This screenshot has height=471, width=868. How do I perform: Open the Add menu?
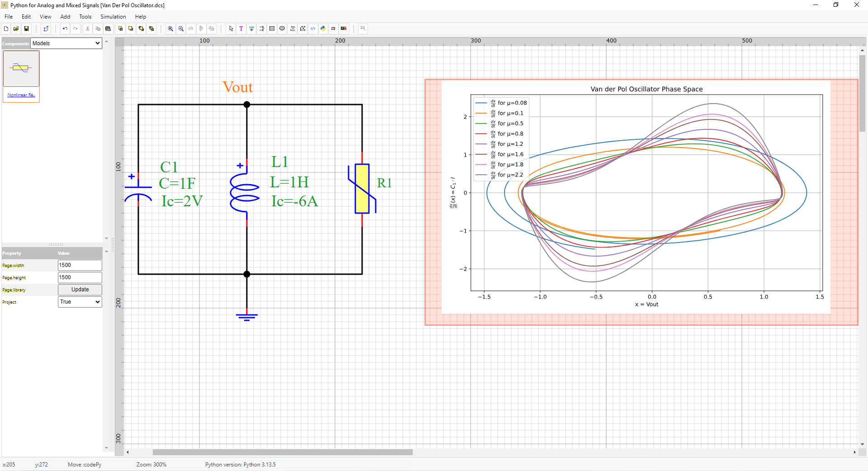click(65, 17)
